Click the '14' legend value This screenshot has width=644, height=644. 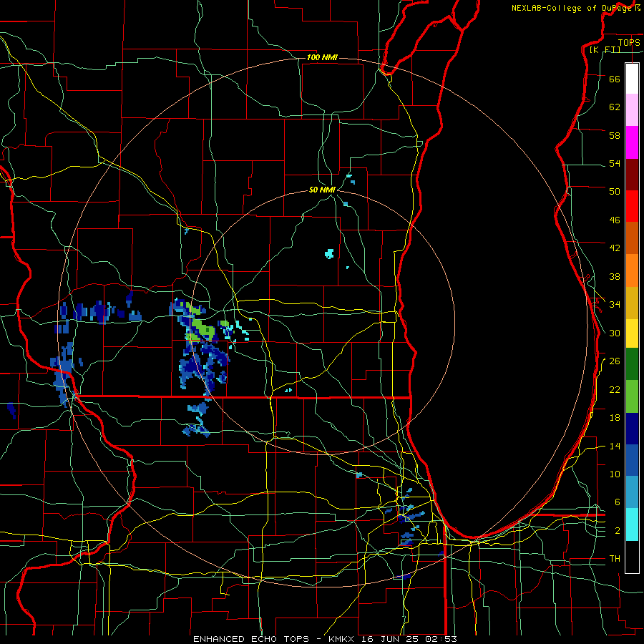coord(615,446)
